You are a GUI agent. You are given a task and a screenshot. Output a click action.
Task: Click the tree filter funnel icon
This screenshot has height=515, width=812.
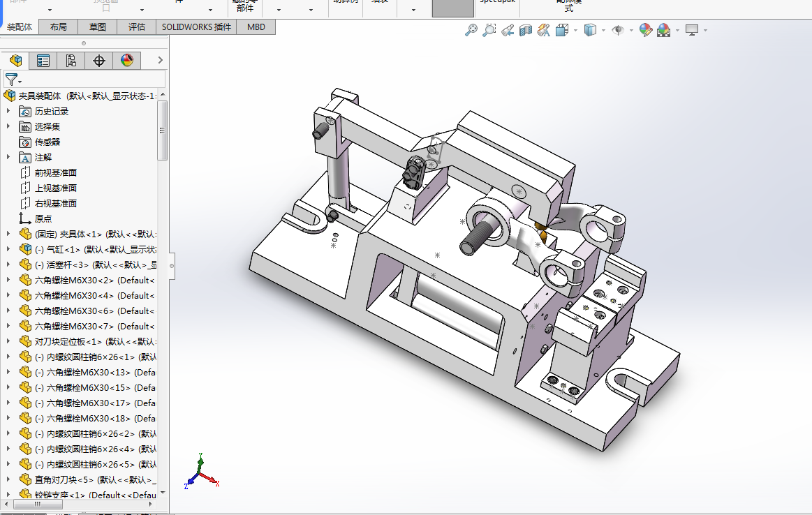pos(12,80)
